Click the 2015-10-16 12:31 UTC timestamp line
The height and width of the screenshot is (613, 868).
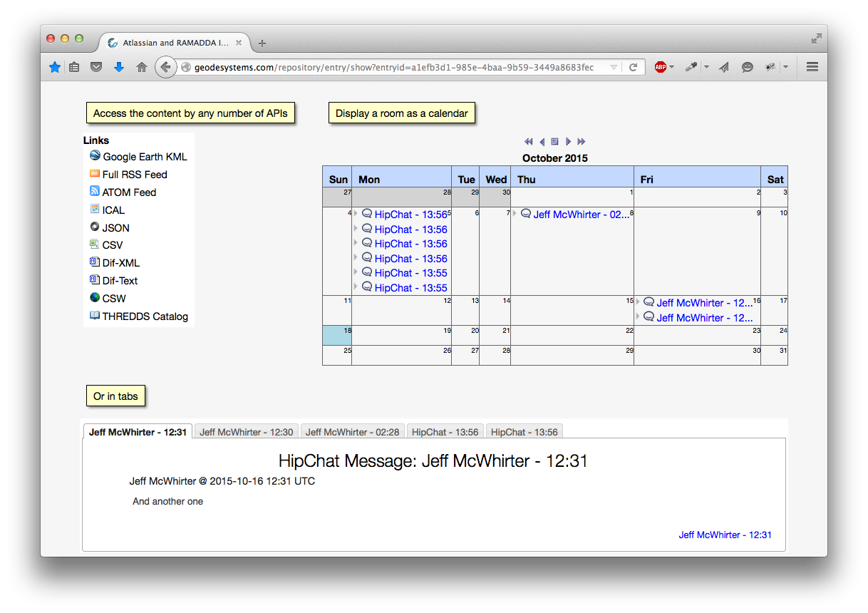click(222, 481)
